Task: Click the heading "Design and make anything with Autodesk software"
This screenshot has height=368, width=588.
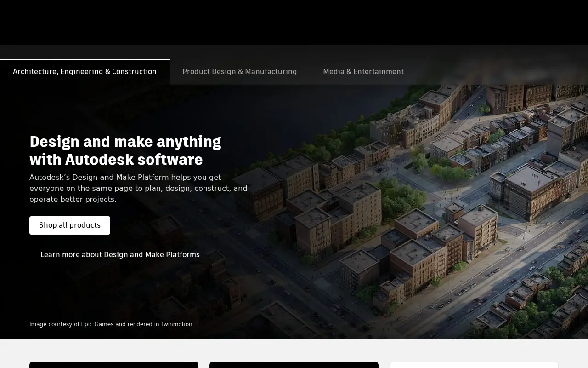Action: pyautogui.click(x=125, y=150)
